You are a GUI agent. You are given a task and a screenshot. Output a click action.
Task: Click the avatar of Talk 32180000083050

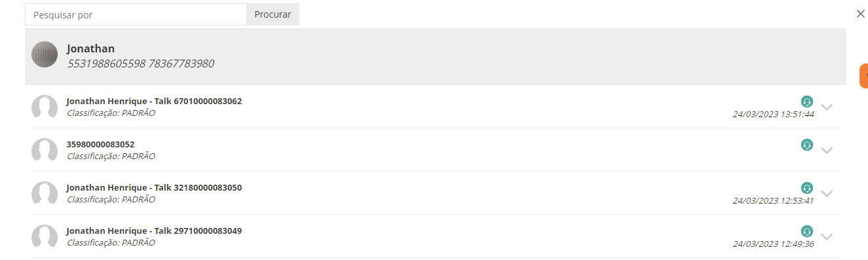pyautogui.click(x=45, y=193)
